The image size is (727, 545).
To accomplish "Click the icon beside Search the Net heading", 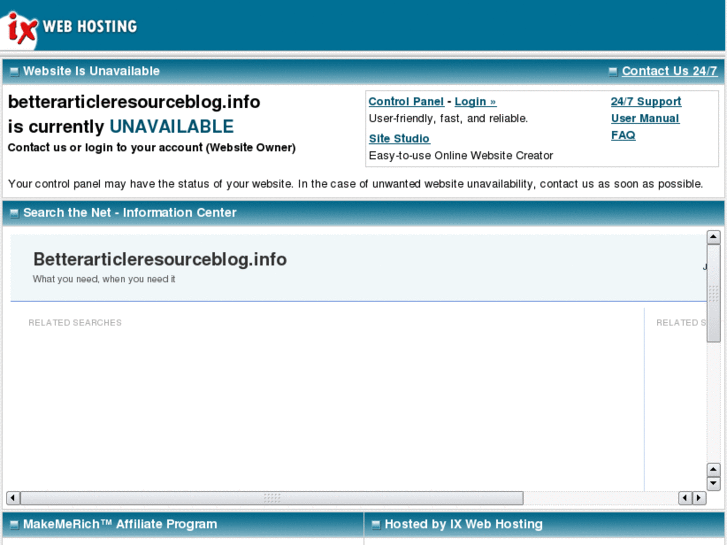I will (x=14, y=213).
